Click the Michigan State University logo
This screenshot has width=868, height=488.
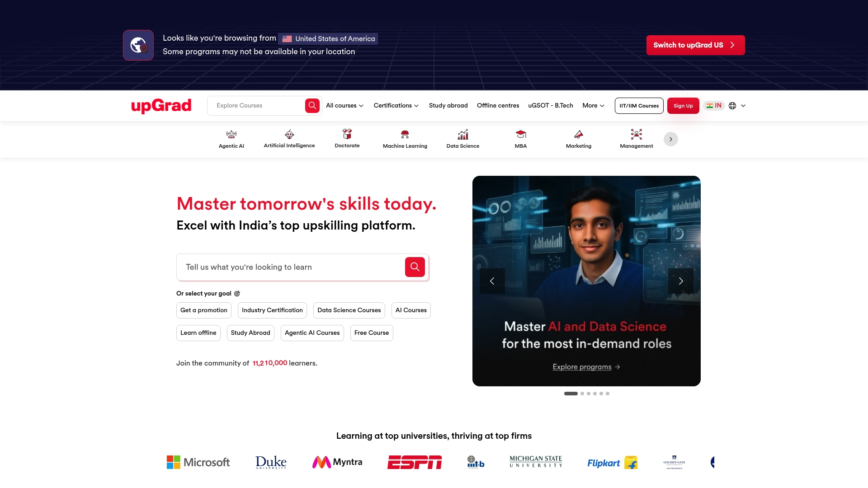tap(536, 462)
